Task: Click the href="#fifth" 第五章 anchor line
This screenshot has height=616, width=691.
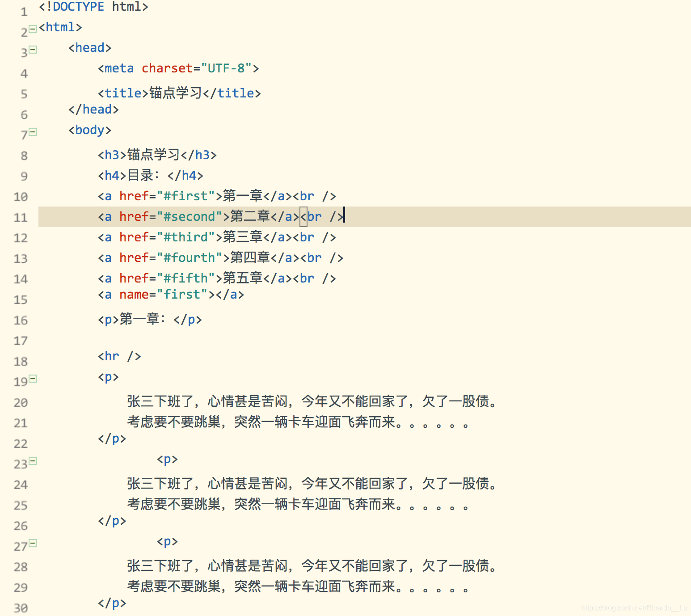Action: tap(217, 278)
